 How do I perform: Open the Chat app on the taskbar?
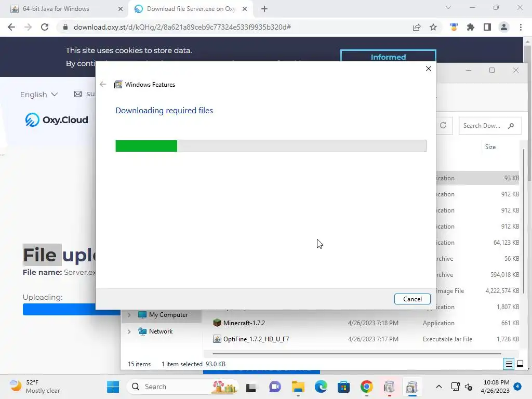coord(275,387)
